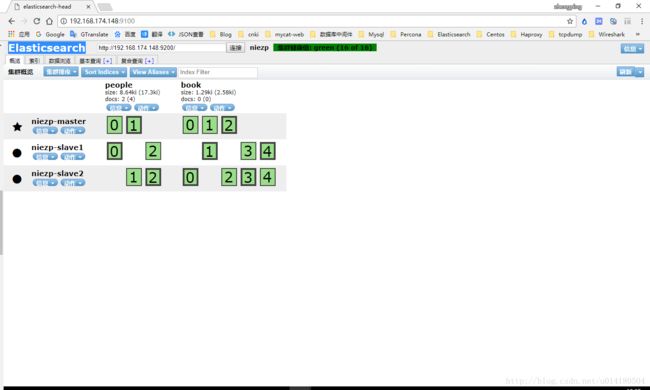Open the Haproxy bookmark folder
This screenshot has height=390, width=650.
(x=526, y=34)
